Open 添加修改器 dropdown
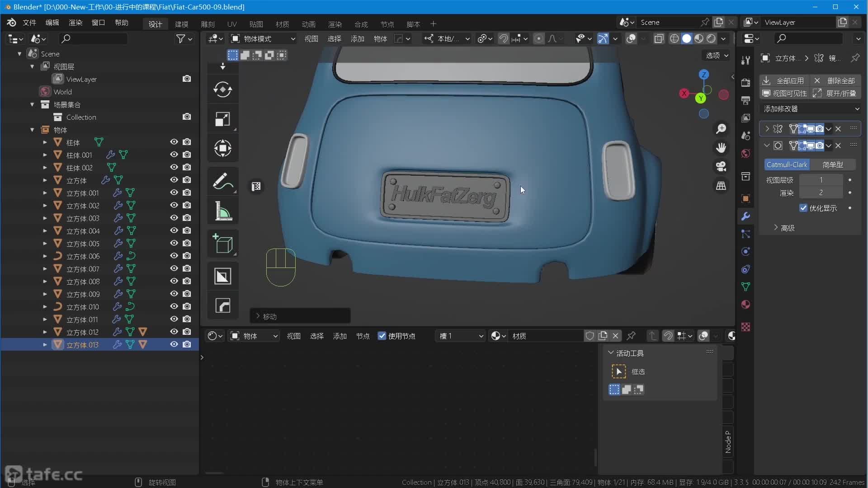The height and width of the screenshot is (488, 868). 810,109
